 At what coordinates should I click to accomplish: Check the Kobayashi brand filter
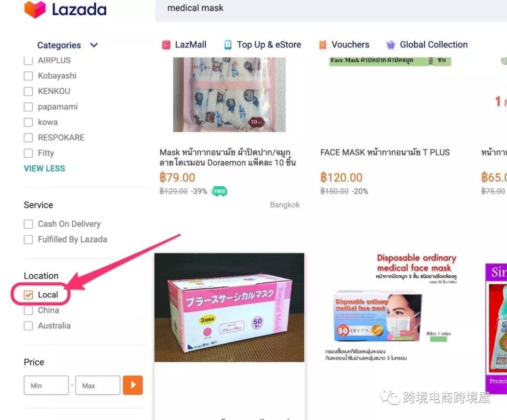29,76
